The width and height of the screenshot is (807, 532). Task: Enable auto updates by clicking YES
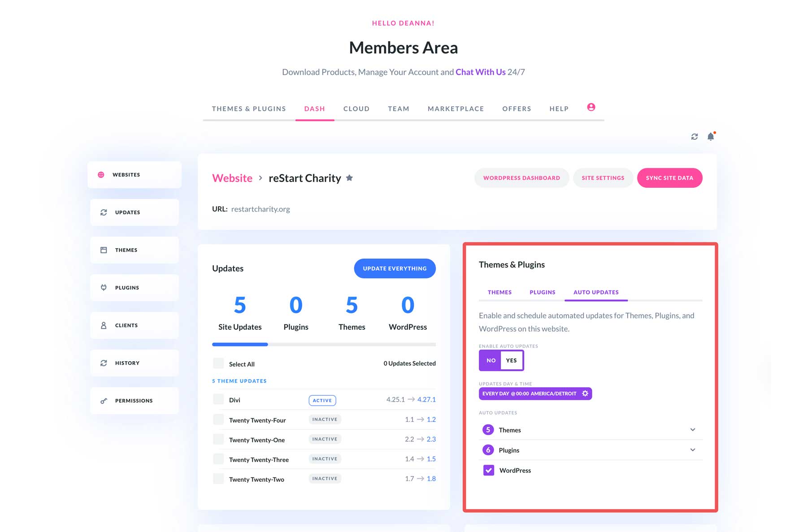tap(511, 360)
